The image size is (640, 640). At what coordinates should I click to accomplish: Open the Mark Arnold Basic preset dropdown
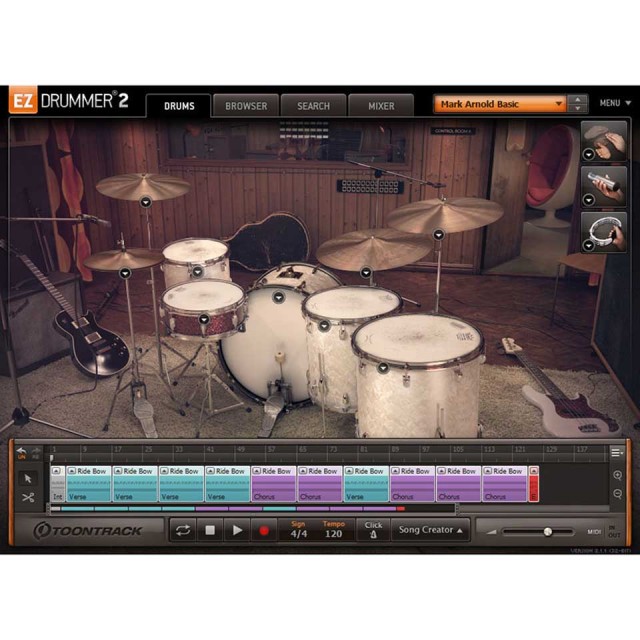(500, 104)
